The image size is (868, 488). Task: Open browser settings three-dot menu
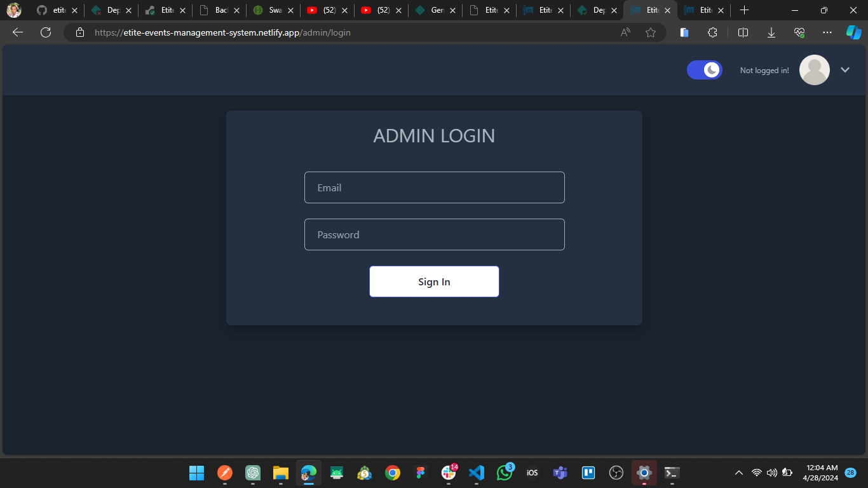[x=827, y=32]
